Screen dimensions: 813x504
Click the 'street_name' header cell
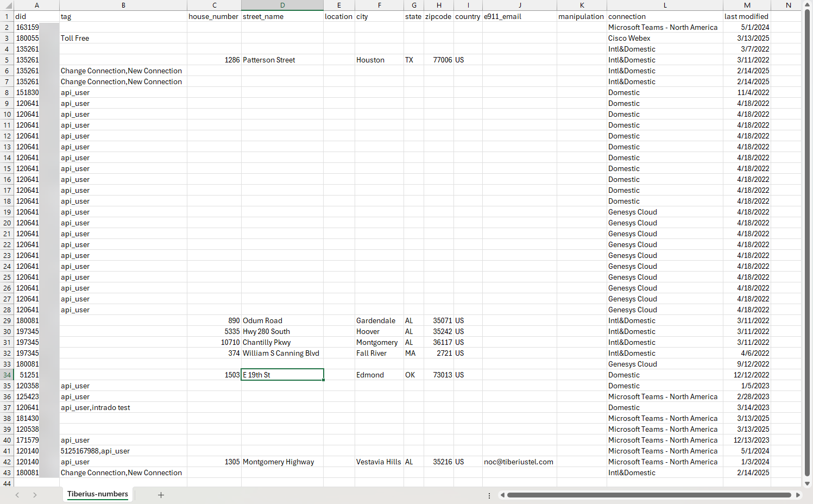click(x=282, y=16)
